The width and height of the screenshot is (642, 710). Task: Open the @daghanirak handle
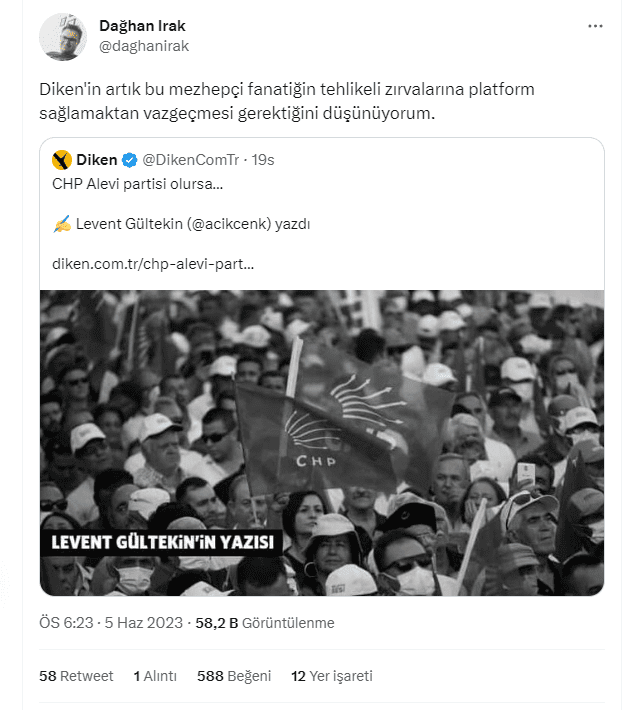[144, 46]
